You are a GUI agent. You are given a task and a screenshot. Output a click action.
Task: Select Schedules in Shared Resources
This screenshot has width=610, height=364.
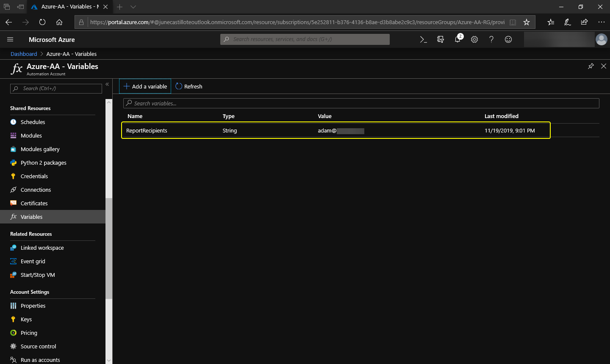[x=33, y=122]
